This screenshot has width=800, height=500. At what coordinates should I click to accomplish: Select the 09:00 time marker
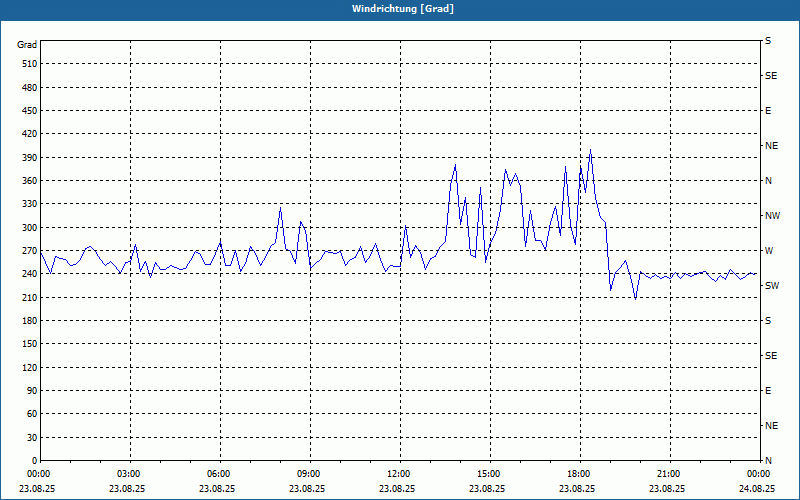pos(310,474)
